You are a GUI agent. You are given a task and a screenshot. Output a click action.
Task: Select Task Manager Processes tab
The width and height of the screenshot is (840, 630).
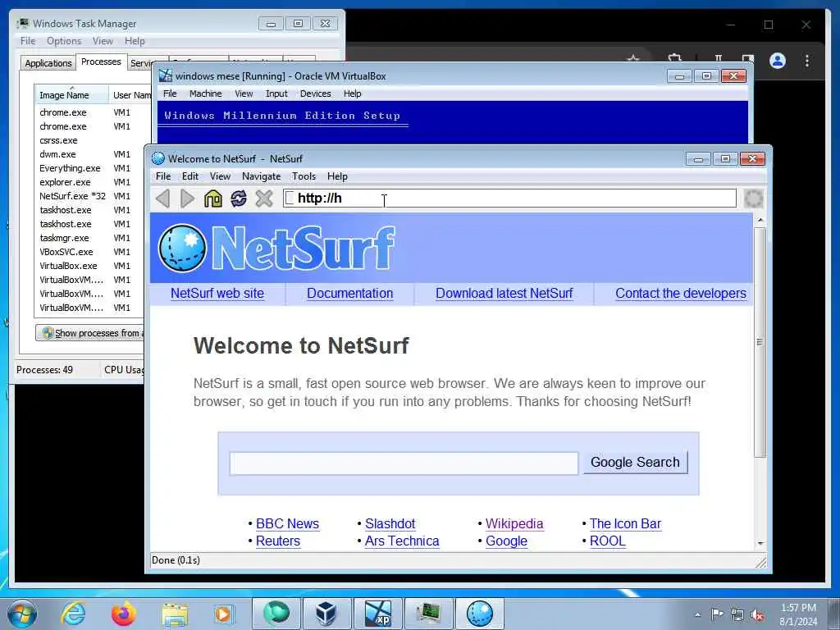click(x=101, y=62)
